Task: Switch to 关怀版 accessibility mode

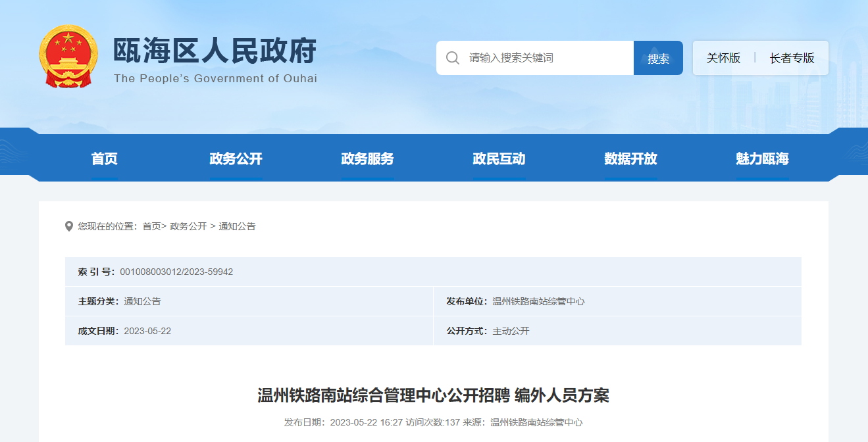Action: click(x=723, y=58)
